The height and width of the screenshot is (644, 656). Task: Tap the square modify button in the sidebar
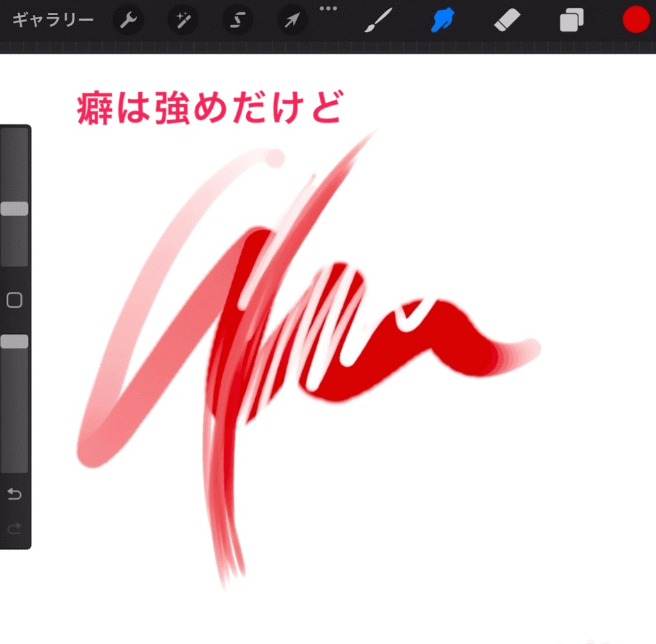(x=14, y=300)
